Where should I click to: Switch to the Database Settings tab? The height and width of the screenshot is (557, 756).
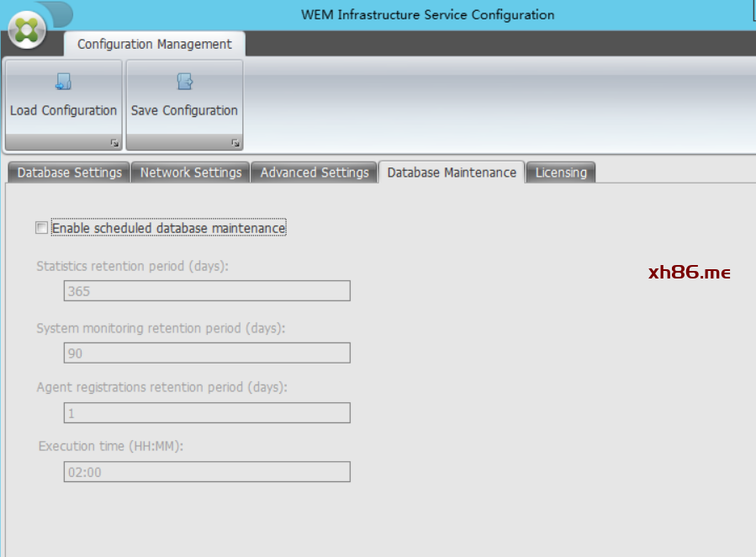click(69, 172)
